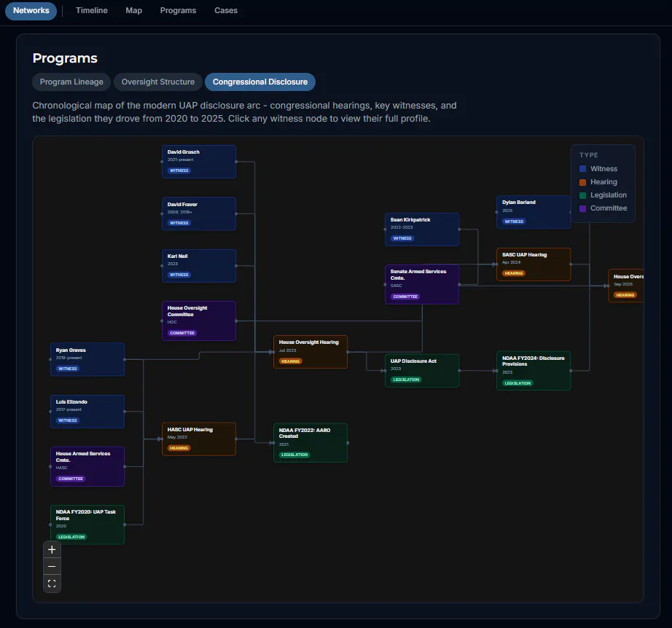Viewport: 672px width, 628px height.
Task: Zoom in with the plus control
Action: 52,549
